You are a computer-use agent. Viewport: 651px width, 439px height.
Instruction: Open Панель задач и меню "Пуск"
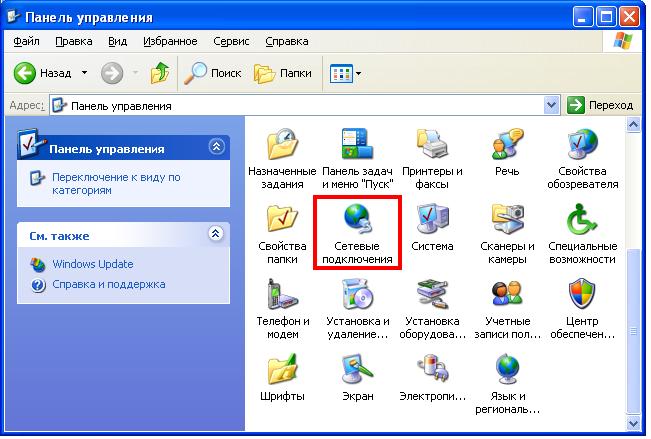tap(357, 159)
